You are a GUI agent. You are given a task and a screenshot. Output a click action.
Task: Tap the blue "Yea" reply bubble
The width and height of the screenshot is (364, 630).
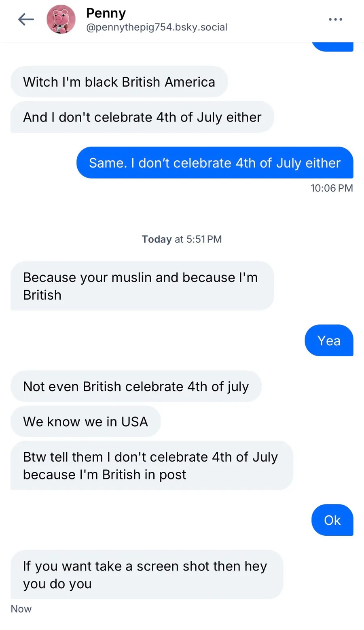(329, 341)
